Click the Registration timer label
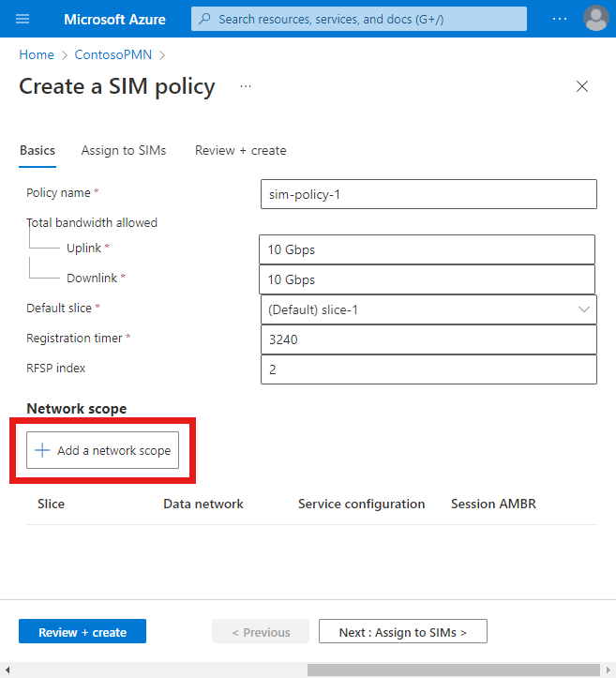 74,339
